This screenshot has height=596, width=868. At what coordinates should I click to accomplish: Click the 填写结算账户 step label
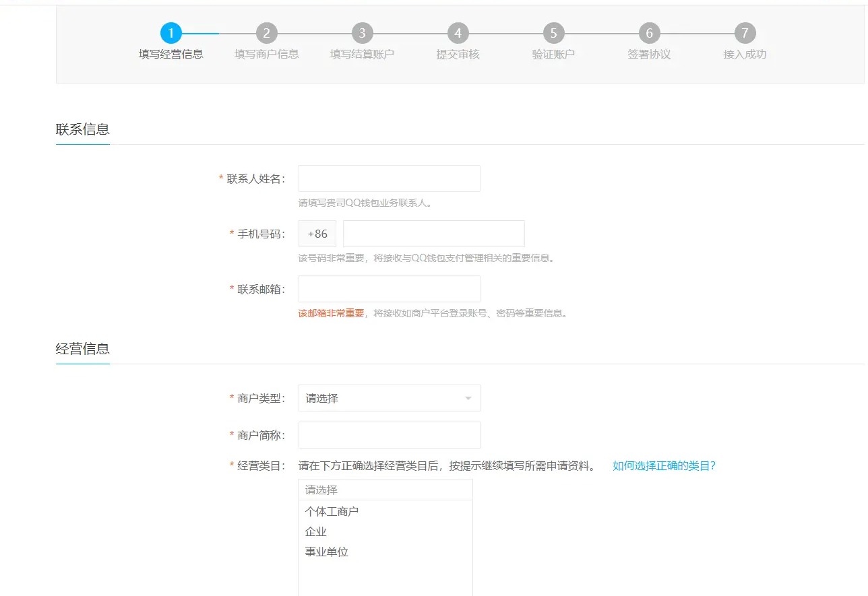[x=363, y=54]
